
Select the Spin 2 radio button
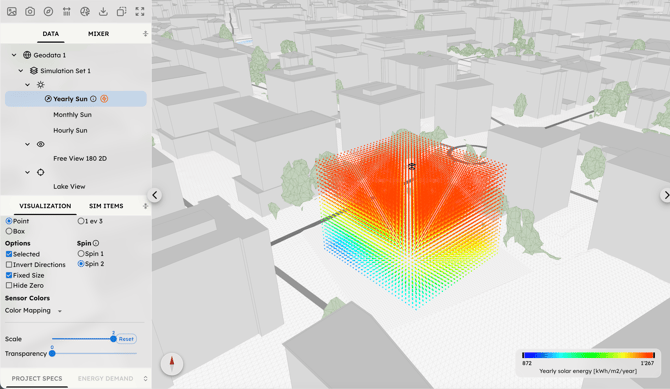(81, 264)
